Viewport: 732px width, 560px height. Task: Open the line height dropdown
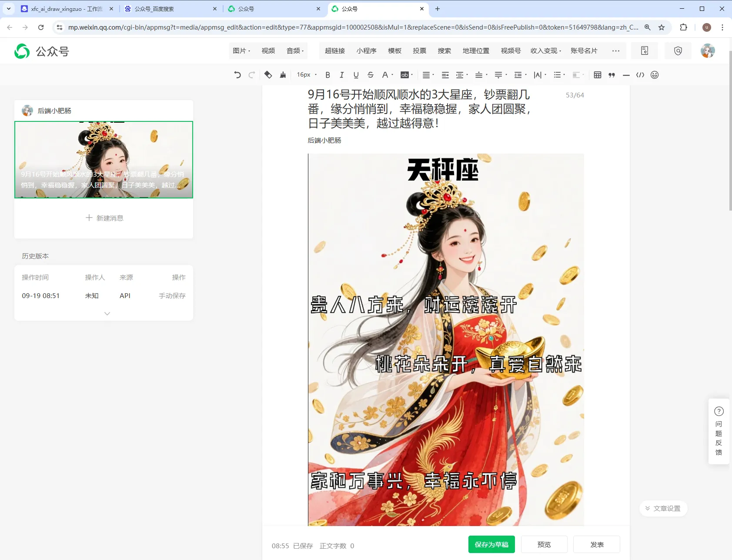[520, 75]
